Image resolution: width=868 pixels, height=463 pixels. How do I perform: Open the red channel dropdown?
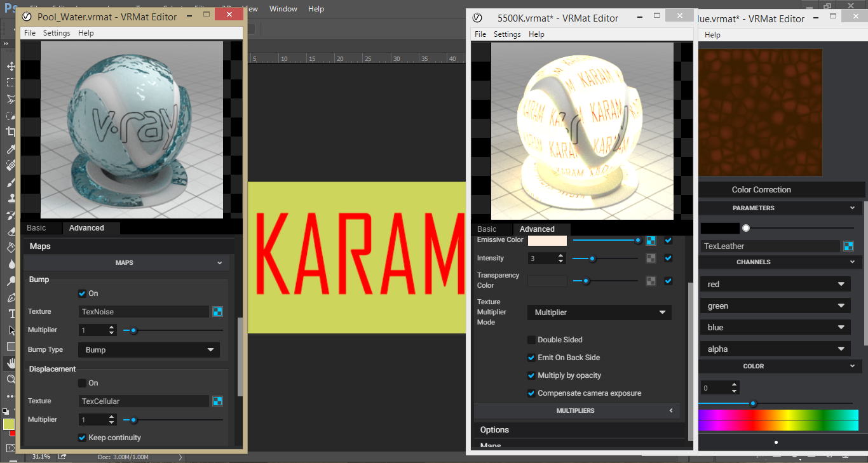(x=775, y=285)
